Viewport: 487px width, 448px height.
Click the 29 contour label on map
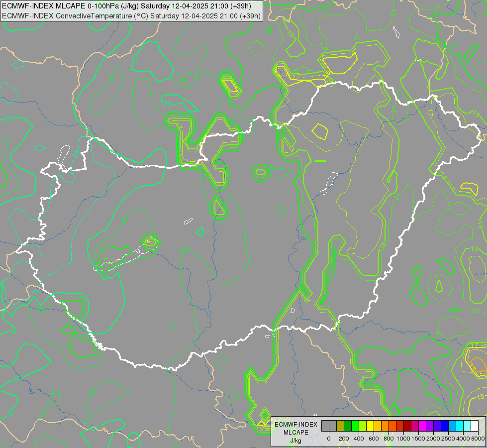76,154
